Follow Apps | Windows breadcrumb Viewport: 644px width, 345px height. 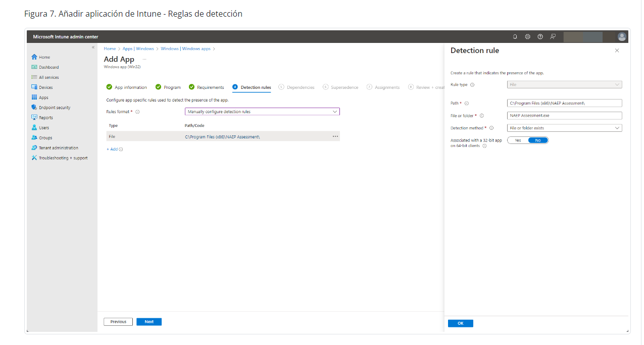pyautogui.click(x=138, y=48)
